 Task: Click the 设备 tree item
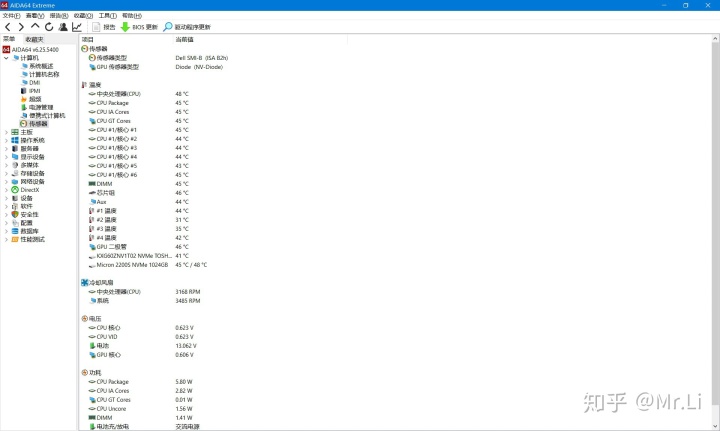point(27,198)
